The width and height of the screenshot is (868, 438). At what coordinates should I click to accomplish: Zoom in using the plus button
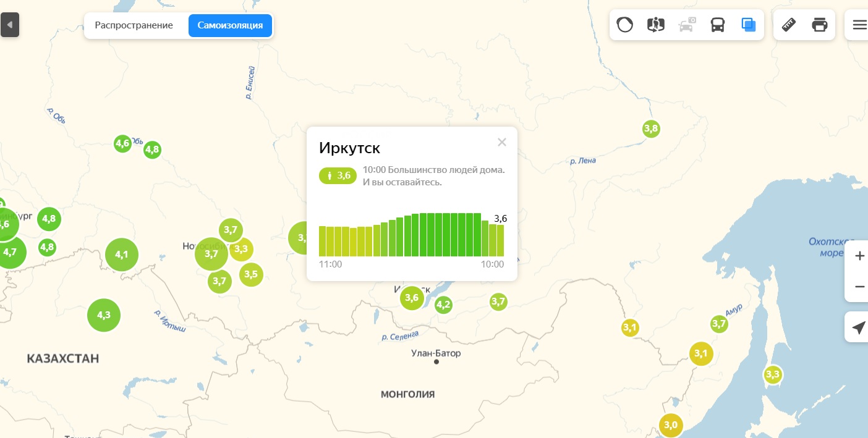point(859,256)
